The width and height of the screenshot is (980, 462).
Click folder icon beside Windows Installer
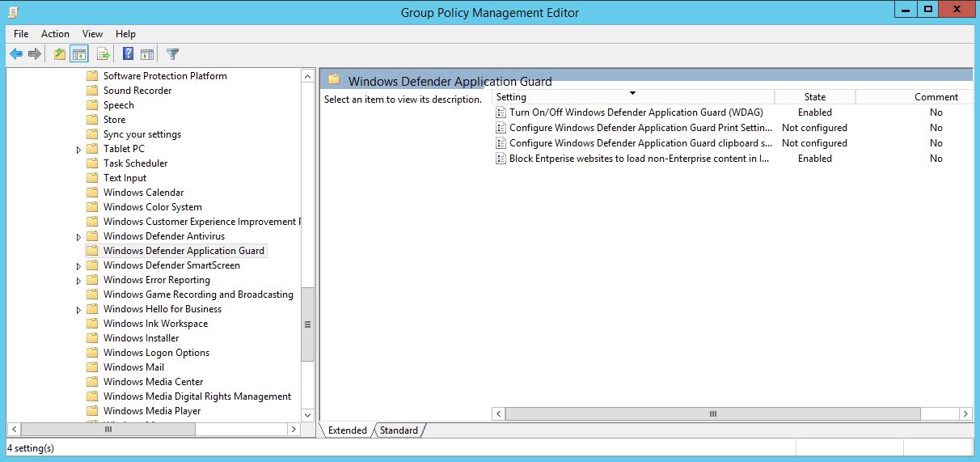pos(92,338)
